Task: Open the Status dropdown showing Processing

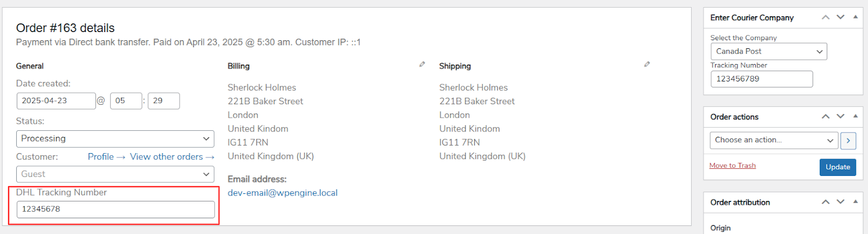Action: pyautogui.click(x=115, y=139)
